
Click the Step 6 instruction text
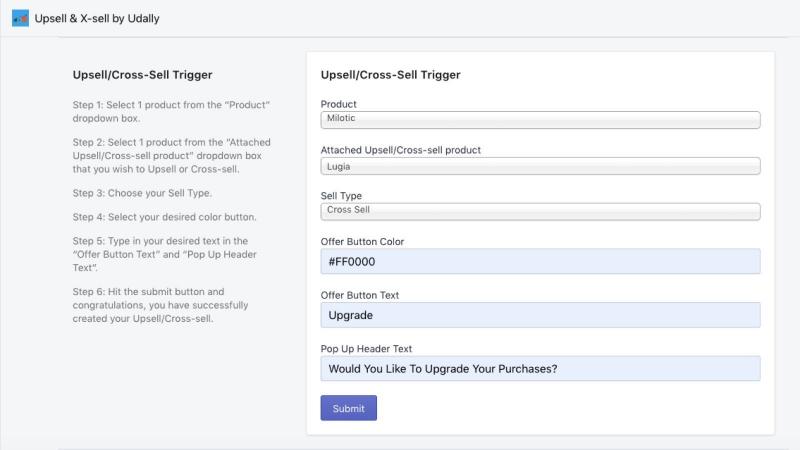(160, 305)
